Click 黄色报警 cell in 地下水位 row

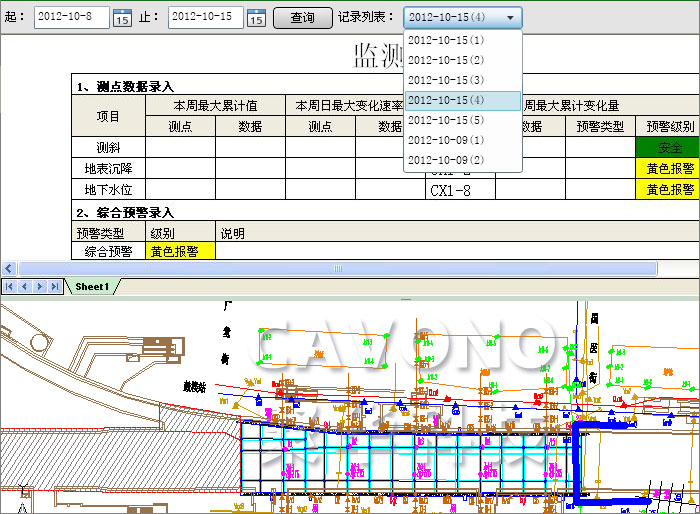pos(670,189)
